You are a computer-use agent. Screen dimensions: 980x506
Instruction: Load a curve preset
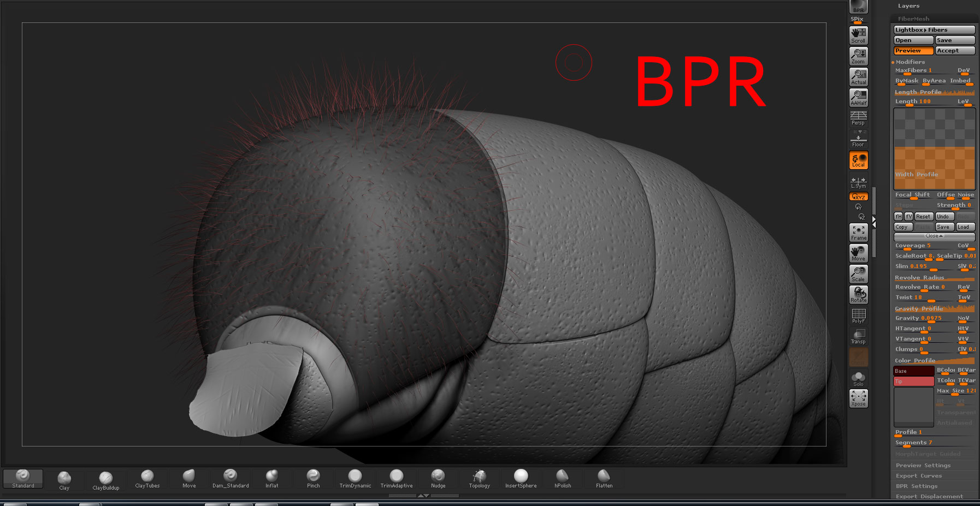click(x=965, y=227)
